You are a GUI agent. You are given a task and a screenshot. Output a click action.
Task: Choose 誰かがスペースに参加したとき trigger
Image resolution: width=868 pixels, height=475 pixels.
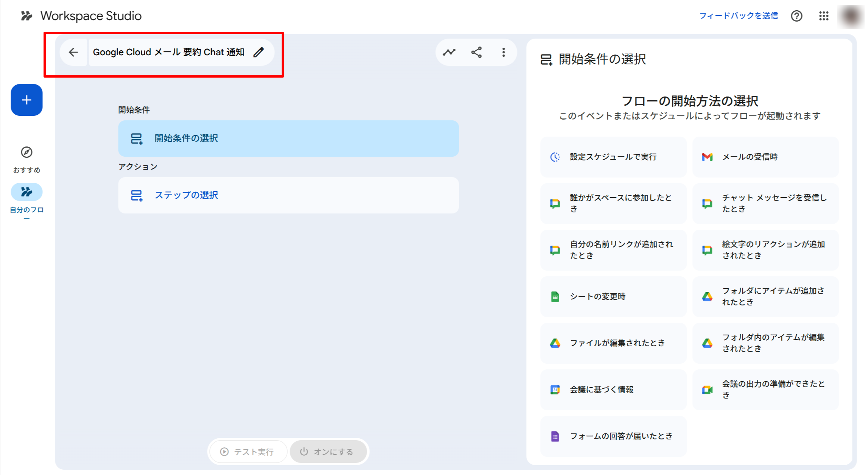pyautogui.click(x=613, y=204)
